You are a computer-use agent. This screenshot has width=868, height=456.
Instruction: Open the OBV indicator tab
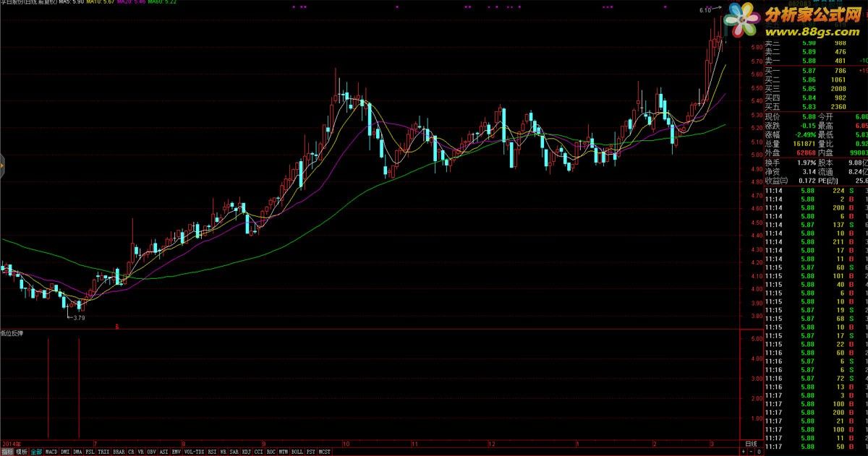(x=151, y=452)
